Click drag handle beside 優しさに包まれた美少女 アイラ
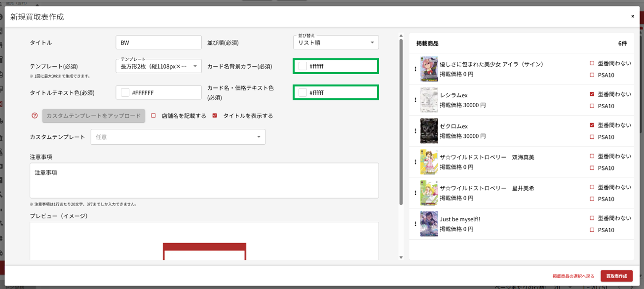644x289 pixels. tap(416, 69)
